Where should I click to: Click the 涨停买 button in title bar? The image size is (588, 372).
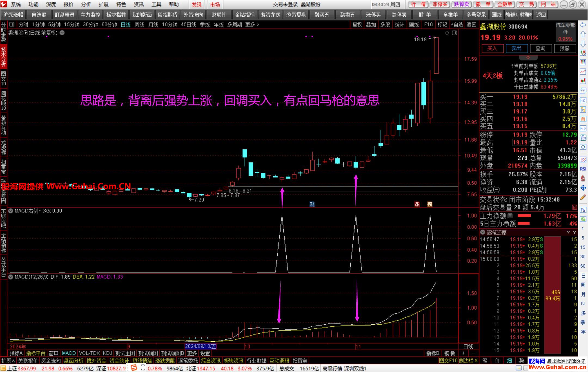(440, 4)
